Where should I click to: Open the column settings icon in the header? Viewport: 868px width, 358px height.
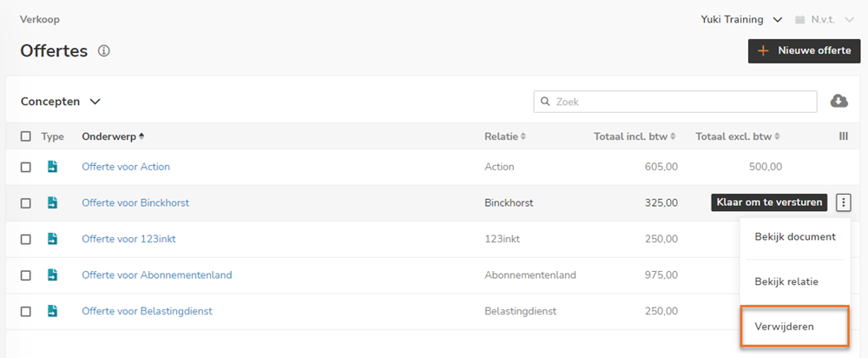coord(844,136)
